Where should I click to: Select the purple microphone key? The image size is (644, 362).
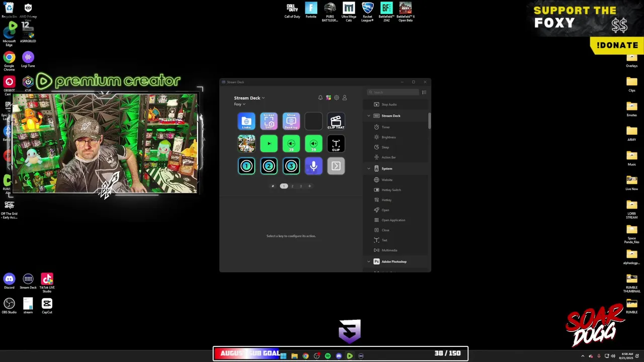click(313, 166)
